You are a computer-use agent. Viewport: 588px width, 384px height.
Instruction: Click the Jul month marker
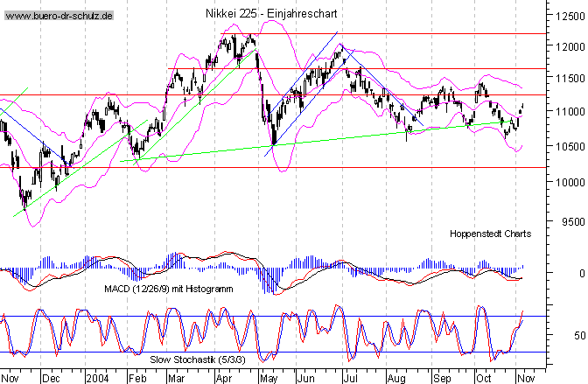pyautogui.click(x=348, y=378)
